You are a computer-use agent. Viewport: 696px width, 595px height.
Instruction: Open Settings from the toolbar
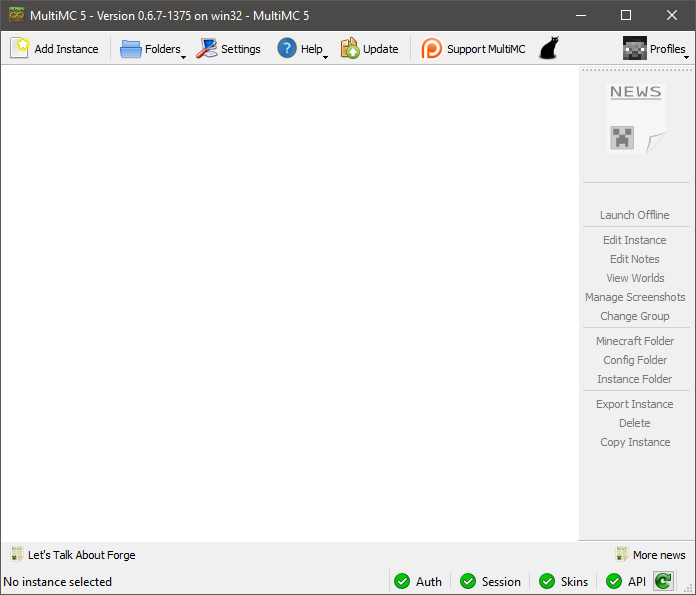(x=207, y=48)
